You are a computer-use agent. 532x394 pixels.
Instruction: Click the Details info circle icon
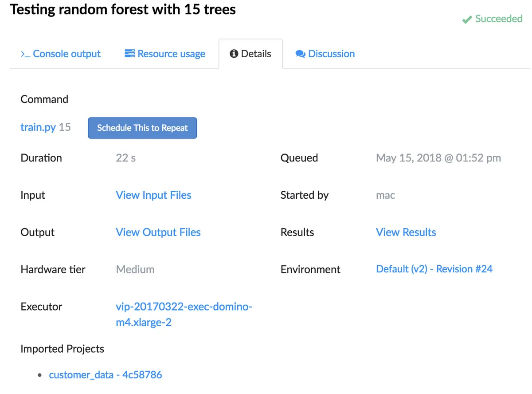pos(234,54)
